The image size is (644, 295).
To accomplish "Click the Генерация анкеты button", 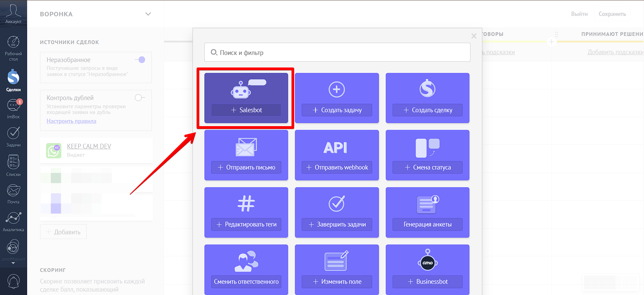I will click(427, 224).
